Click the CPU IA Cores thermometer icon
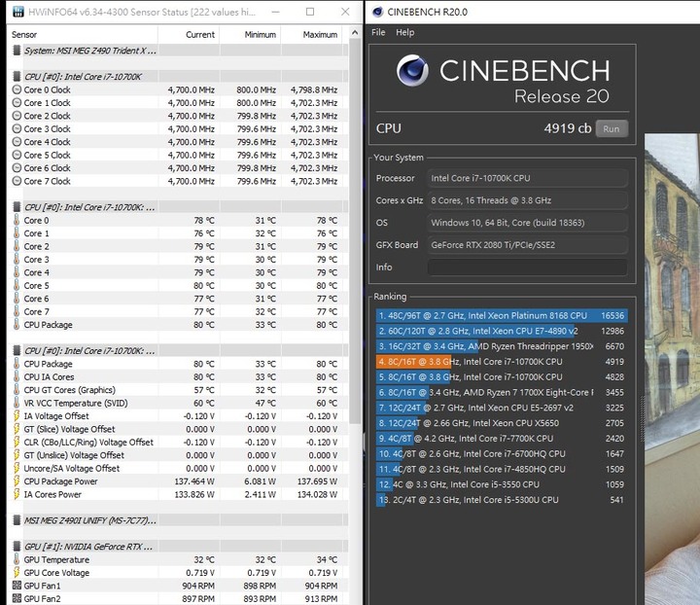Screen dimensions: 700x605 click(x=17, y=376)
